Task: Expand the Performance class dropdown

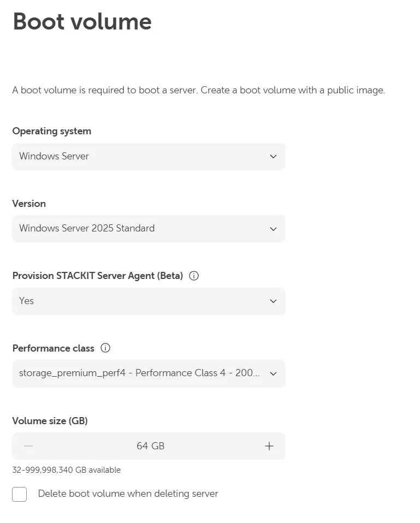Action: pyautogui.click(x=149, y=373)
